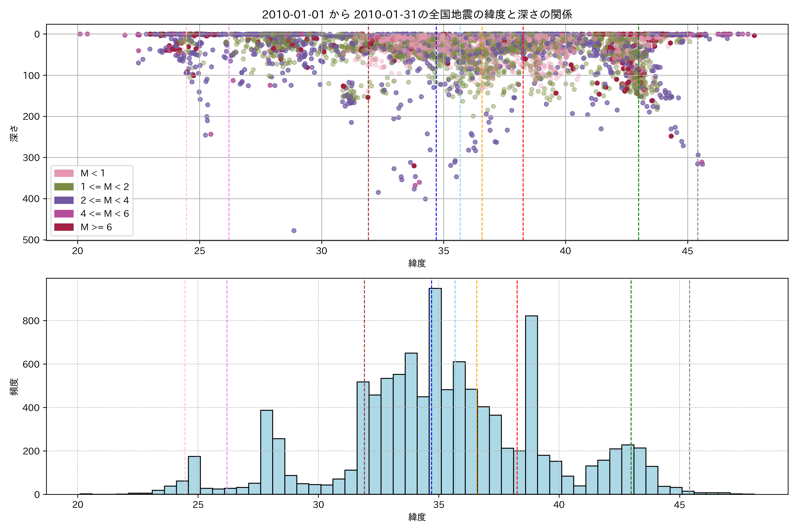The image size is (798, 532).
Task: Click the pink M < 1 legend swatch
Action: point(64,173)
